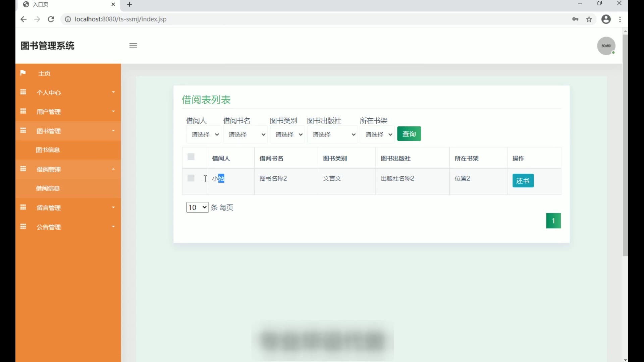This screenshot has width=644, height=362.
Task: Reload the page with browser refresh icon
Action: pyautogui.click(x=51, y=19)
